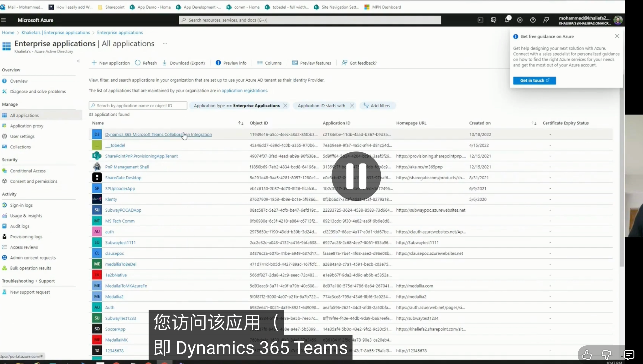Open the PnP Management Shell application
The width and height of the screenshot is (643, 364).
click(127, 167)
